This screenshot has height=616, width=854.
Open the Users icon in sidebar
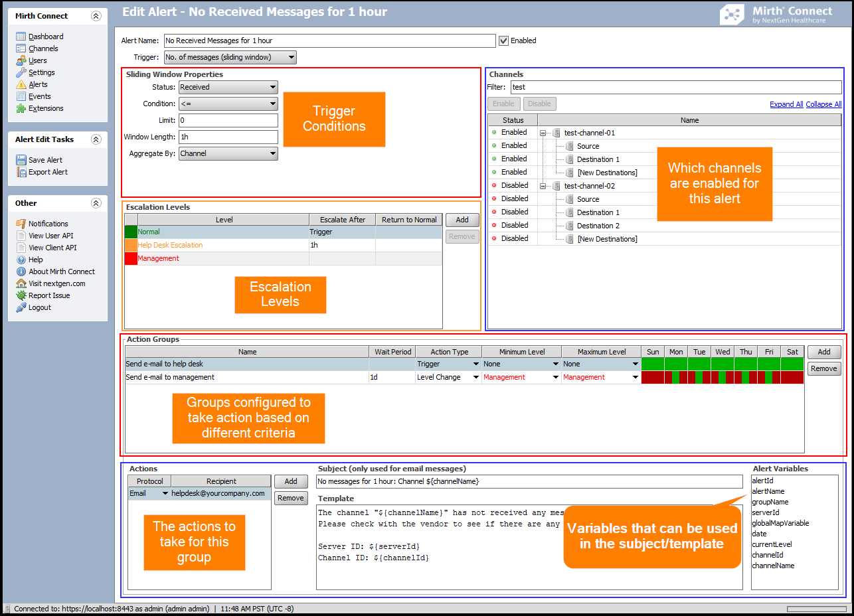coord(21,60)
